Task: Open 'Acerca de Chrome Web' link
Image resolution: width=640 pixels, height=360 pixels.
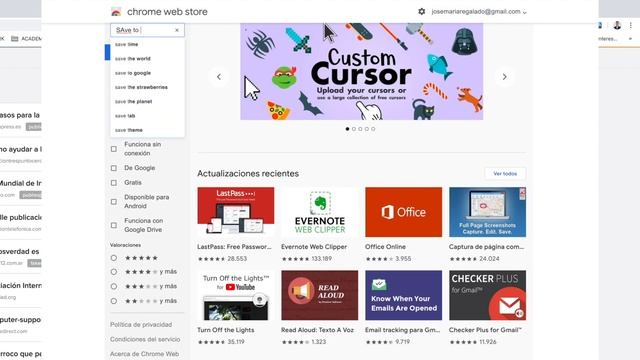Action: 144,354
